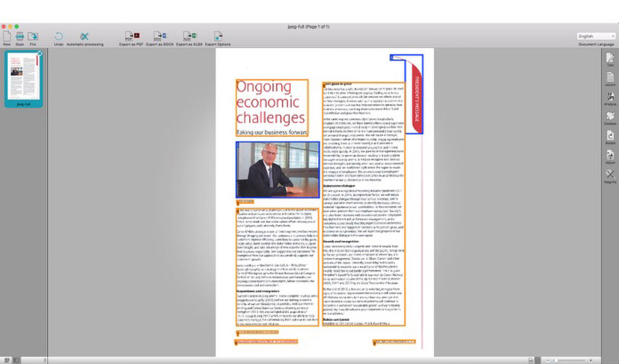Remove page via thumbnail's close X badge
The image size is (619, 364).
point(40,53)
